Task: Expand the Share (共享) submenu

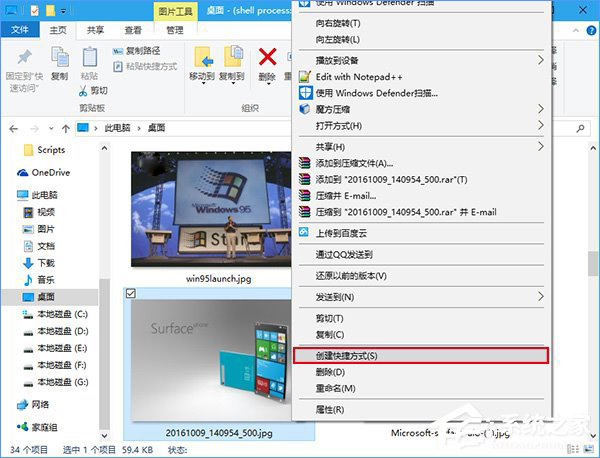Action: point(421,147)
